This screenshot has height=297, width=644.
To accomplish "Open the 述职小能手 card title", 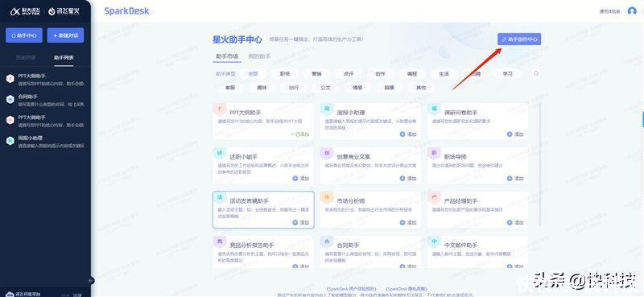I will click(243, 157).
